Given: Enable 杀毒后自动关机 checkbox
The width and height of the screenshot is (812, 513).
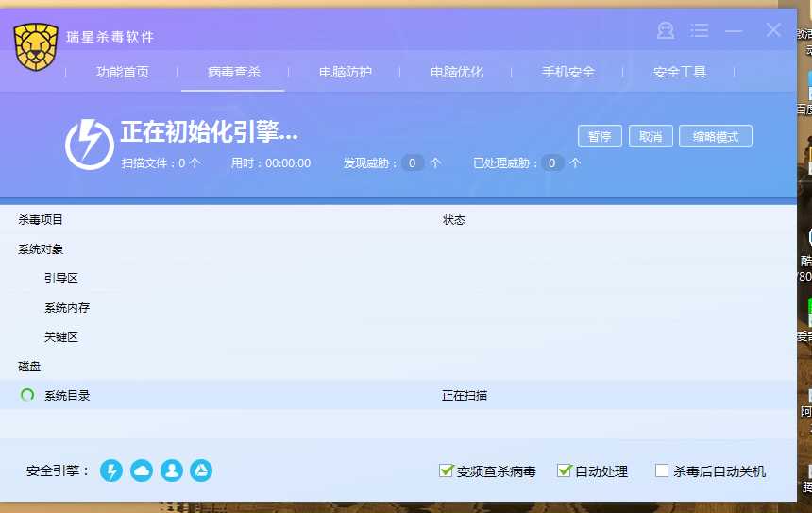Looking at the screenshot, I should pyautogui.click(x=661, y=470).
